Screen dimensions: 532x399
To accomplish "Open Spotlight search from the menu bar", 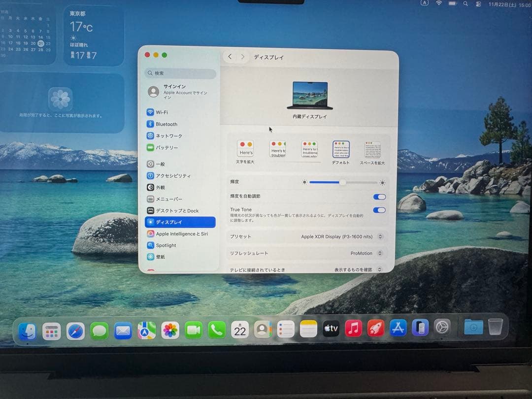I will tap(465, 3).
